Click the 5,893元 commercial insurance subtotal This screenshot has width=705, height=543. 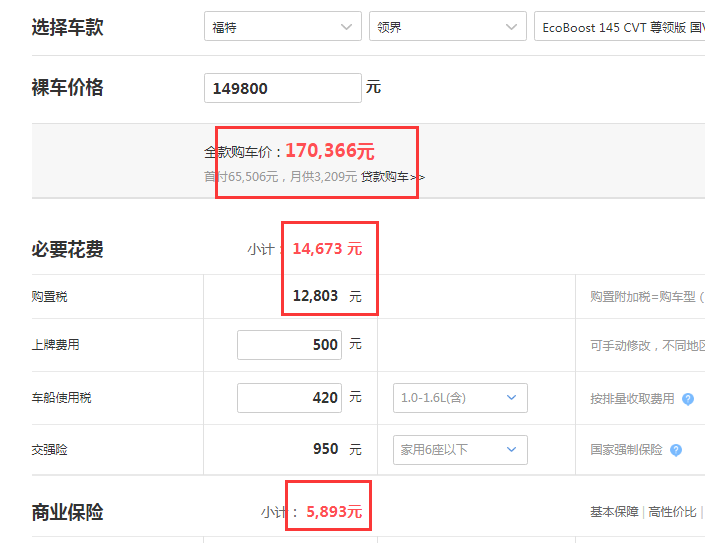click(x=334, y=512)
